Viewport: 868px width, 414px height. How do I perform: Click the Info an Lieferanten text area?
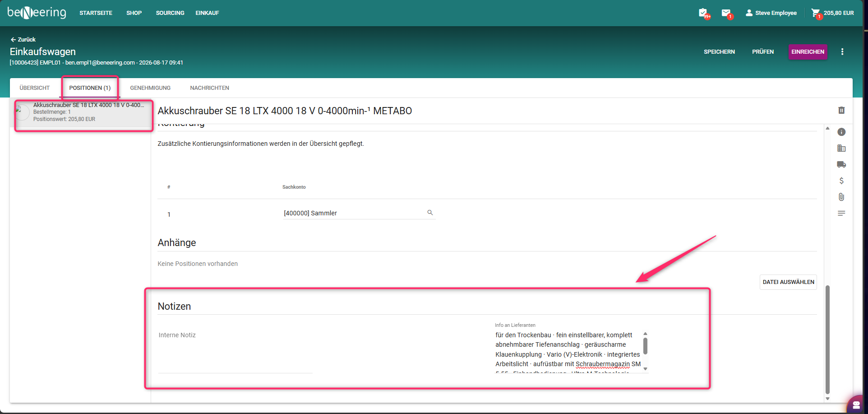(x=568, y=352)
